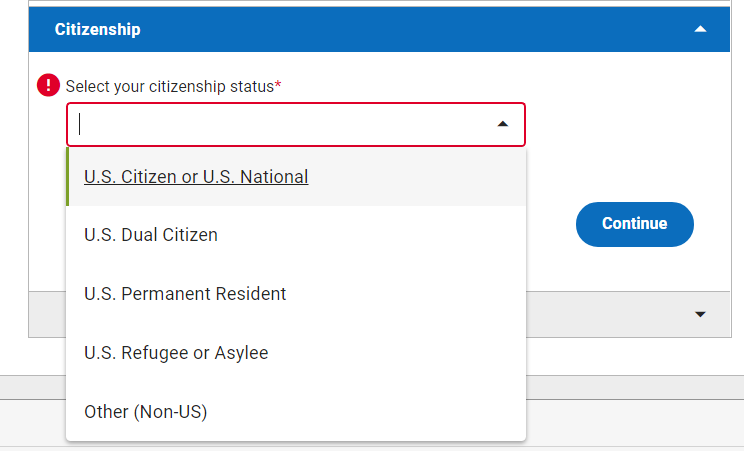
Task: Click the Continue button
Action: pos(635,224)
